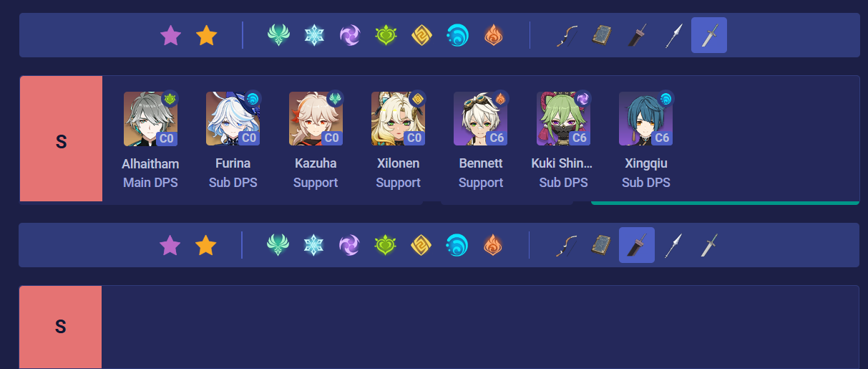The height and width of the screenshot is (369, 868).
Task: Select the Electro element filter in top bar
Action: click(x=350, y=35)
